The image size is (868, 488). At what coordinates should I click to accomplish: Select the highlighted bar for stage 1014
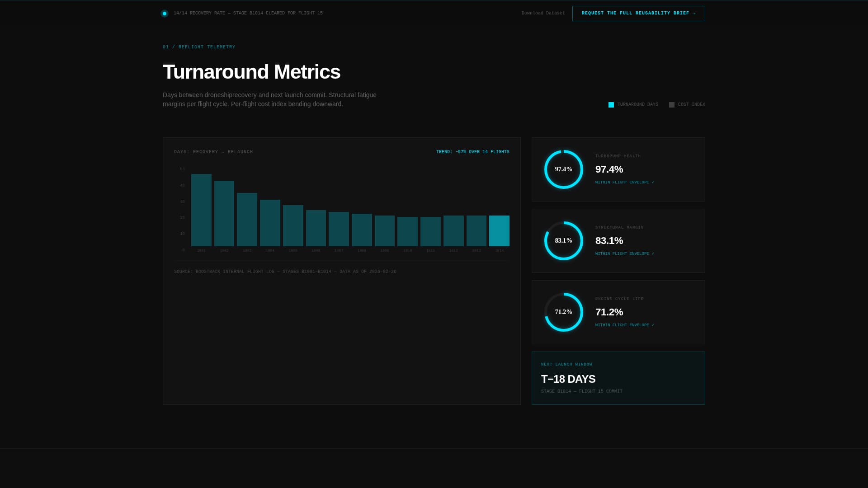(499, 231)
